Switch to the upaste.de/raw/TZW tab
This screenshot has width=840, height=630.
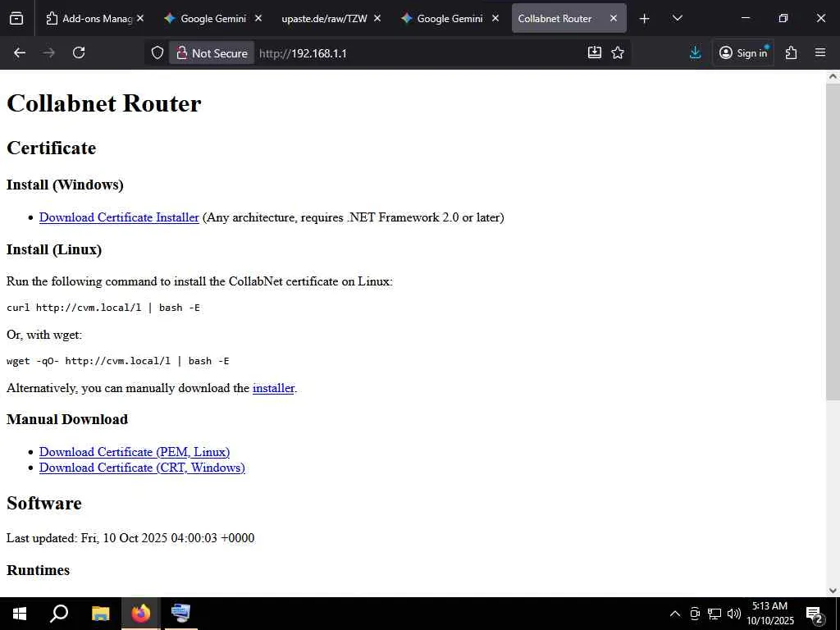(x=324, y=18)
